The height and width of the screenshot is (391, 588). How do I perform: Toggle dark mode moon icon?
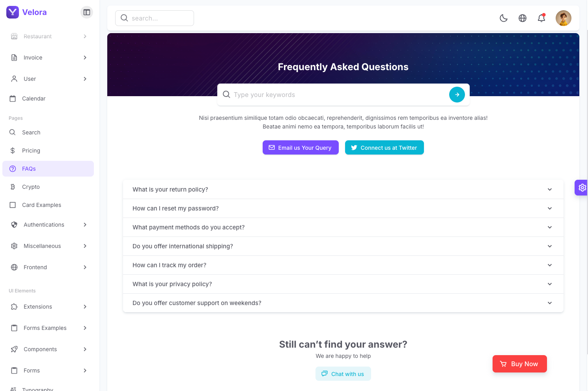click(504, 18)
